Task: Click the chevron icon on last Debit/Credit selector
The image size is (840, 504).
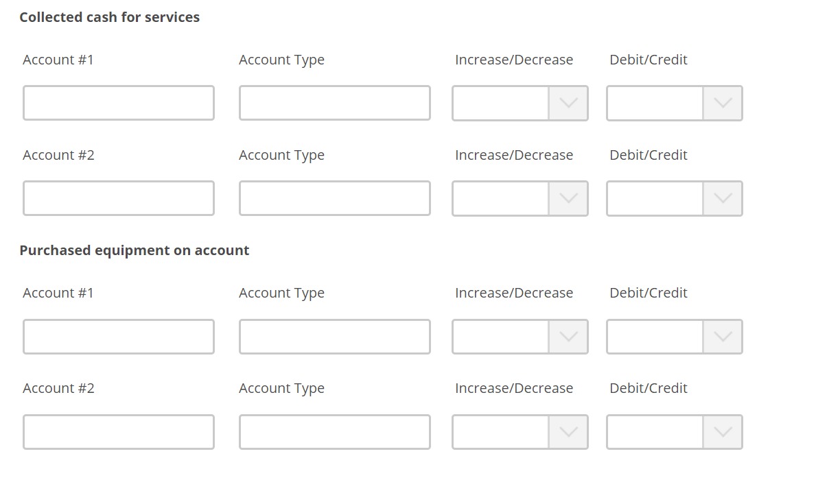Action: click(723, 431)
